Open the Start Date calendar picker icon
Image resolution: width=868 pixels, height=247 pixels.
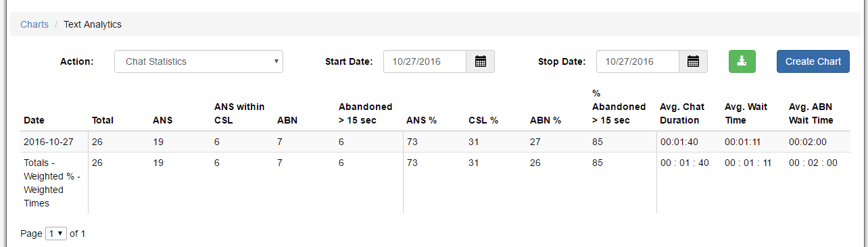[481, 61]
